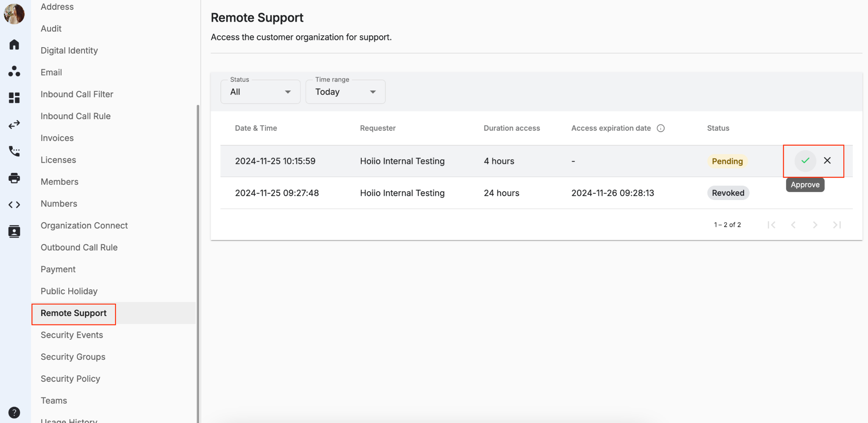This screenshot has height=423, width=868.
Task: Click the Pending status badge
Action: pyautogui.click(x=727, y=161)
